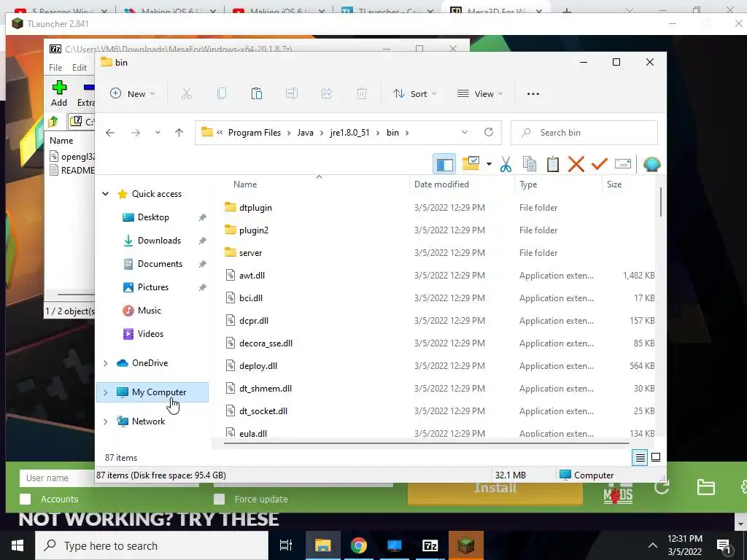Click the copy pages icon in classic toolbar
Viewport: 747px width, 560px height.
click(x=530, y=164)
